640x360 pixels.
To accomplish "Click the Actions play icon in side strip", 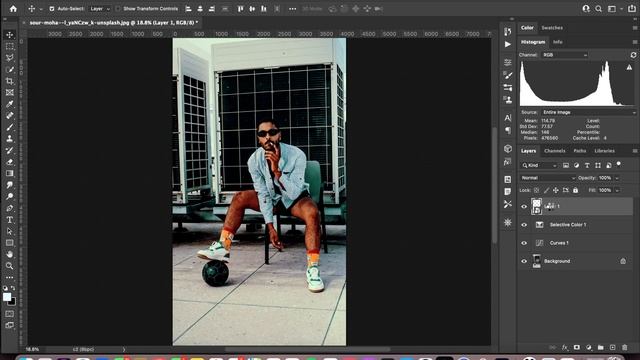I will coord(507,44).
